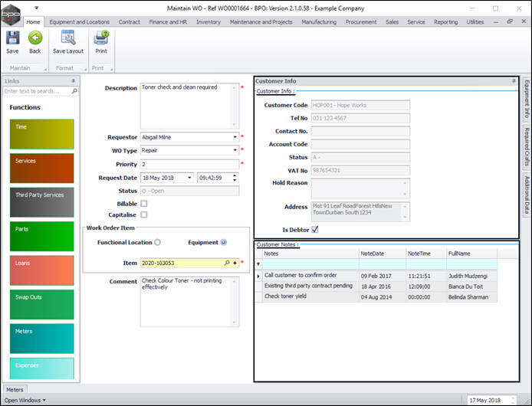The height and width of the screenshot is (406, 532).
Task: Open the Reporting ribbon tab
Action: [446, 21]
